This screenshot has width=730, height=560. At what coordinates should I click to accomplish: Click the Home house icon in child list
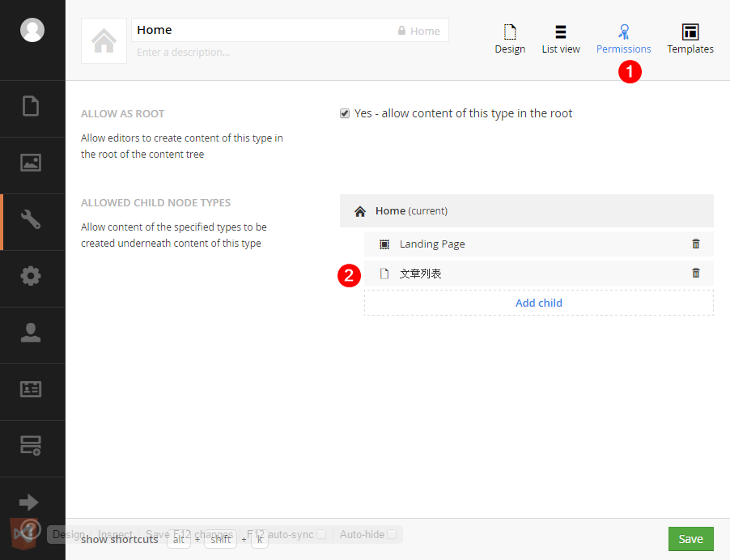pos(360,211)
